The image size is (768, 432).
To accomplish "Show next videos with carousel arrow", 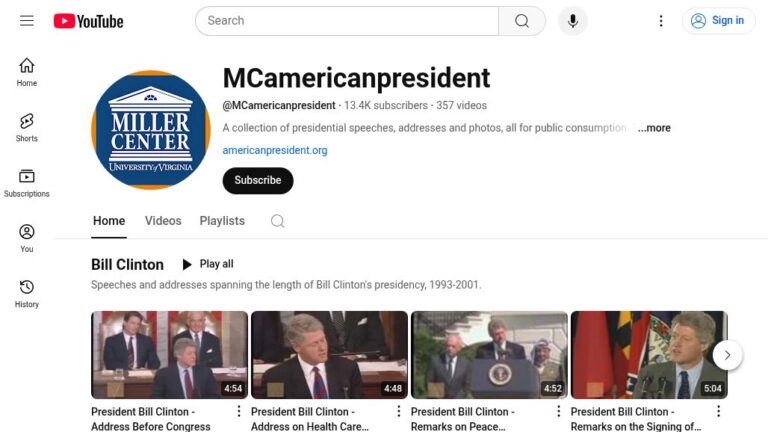I will [727, 355].
